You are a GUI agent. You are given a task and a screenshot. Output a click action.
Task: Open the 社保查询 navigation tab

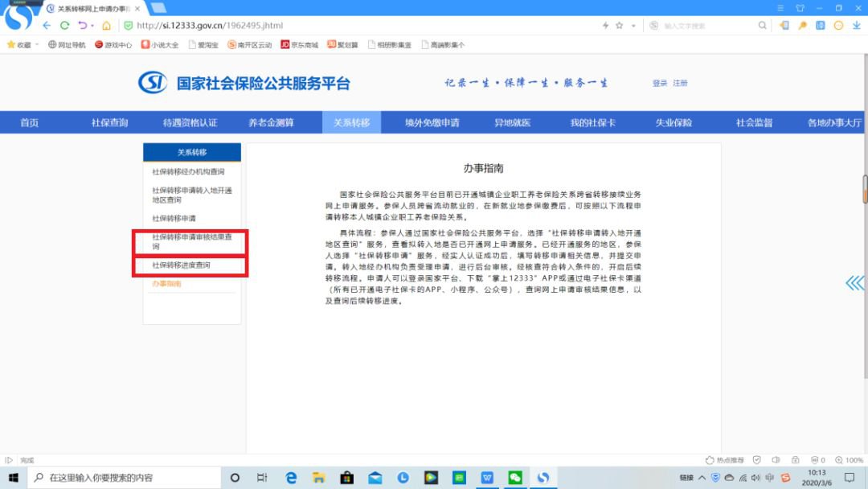click(109, 123)
